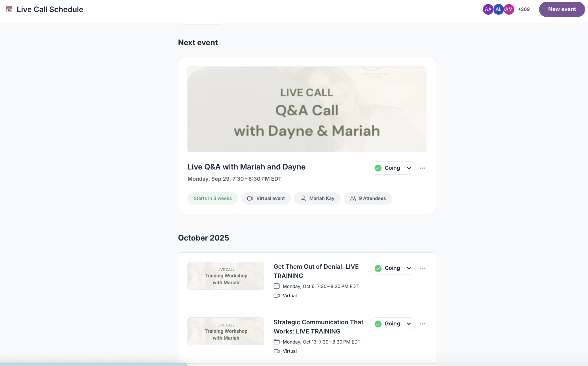Expand Going dropdown for Strategic Communication event
Image resolution: width=588 pixels, height=366 pixels.
point(409,324)
